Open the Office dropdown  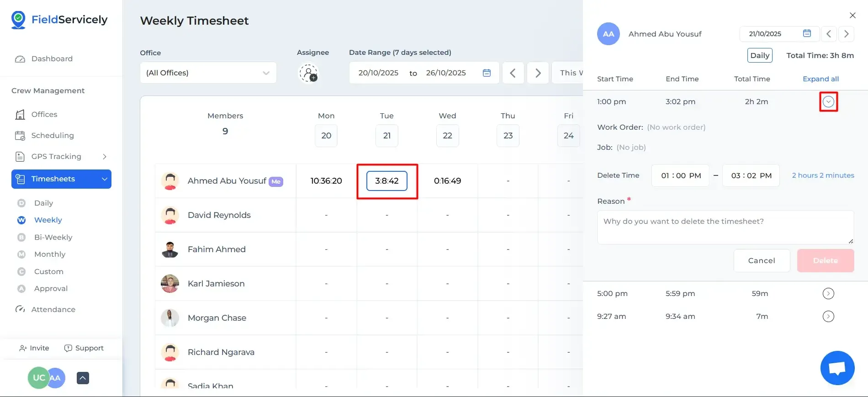(x=208, y=73)
